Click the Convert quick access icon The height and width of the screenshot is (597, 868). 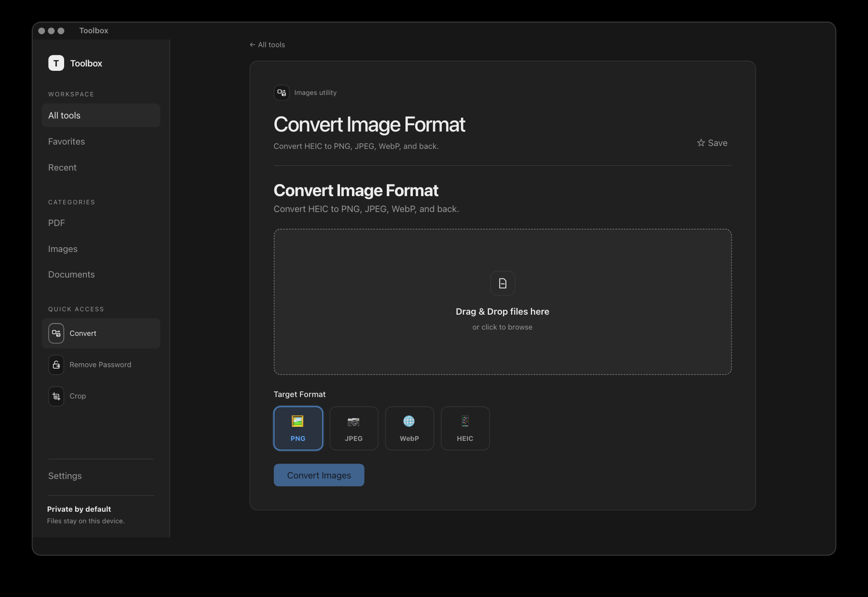56,333
